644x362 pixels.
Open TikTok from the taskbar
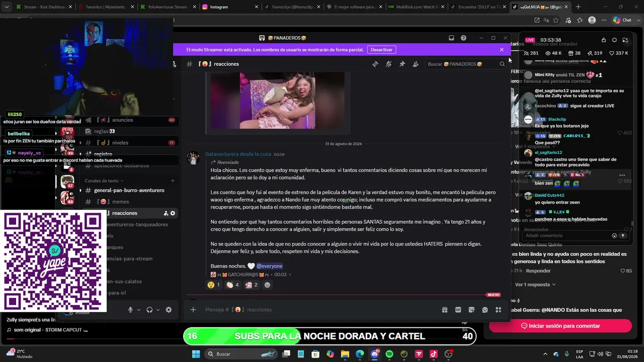pos(434,354)
